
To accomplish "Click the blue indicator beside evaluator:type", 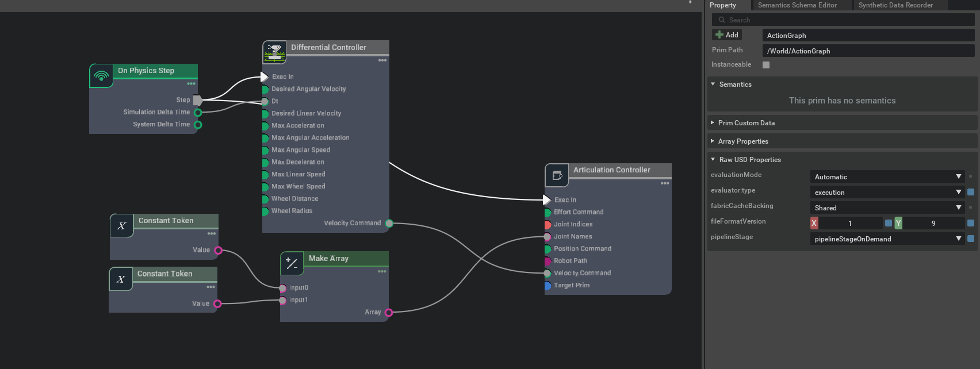I will (x=971, y=192).
